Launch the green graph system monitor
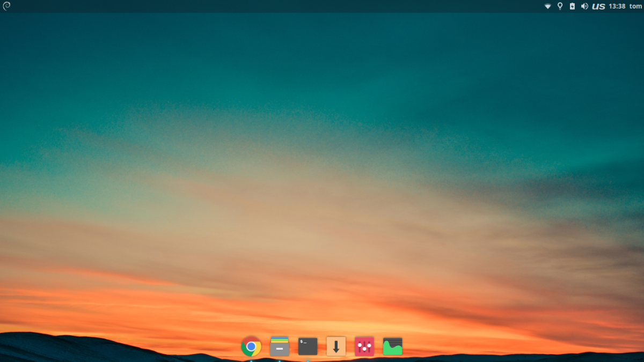 click(x=393, y=346)
